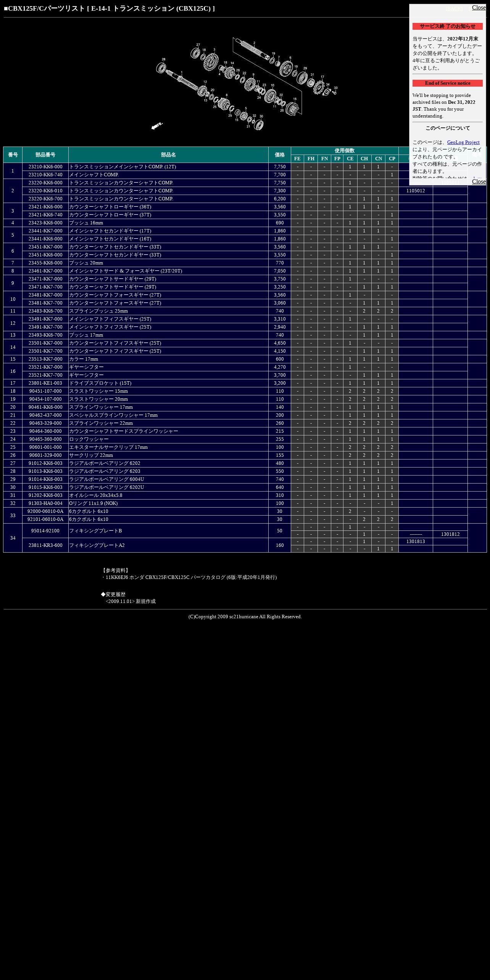Click the End of Service notice banner
Viewport: 490px width, 980px height.
[x=447, y=83]
